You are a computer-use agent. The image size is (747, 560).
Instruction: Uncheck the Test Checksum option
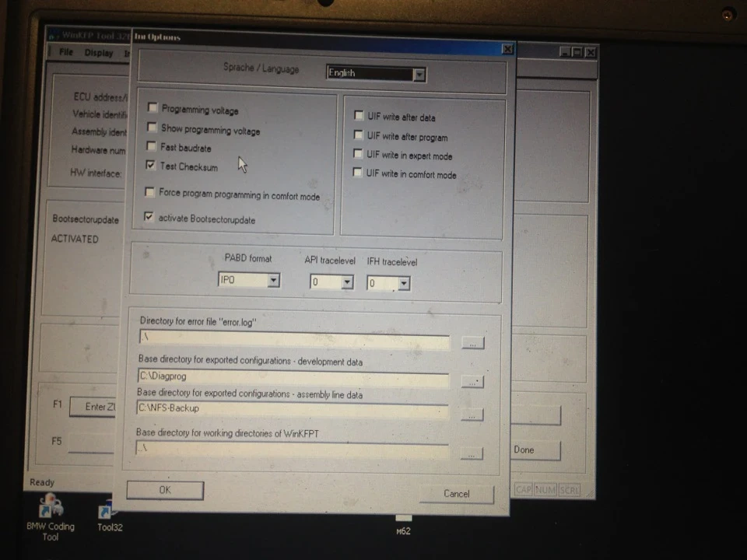(150, 165)
